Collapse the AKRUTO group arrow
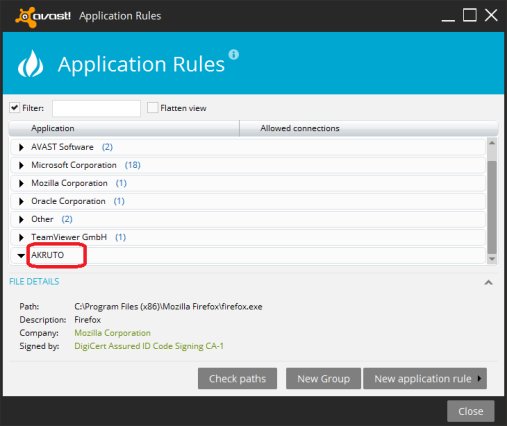 [21, 256]
